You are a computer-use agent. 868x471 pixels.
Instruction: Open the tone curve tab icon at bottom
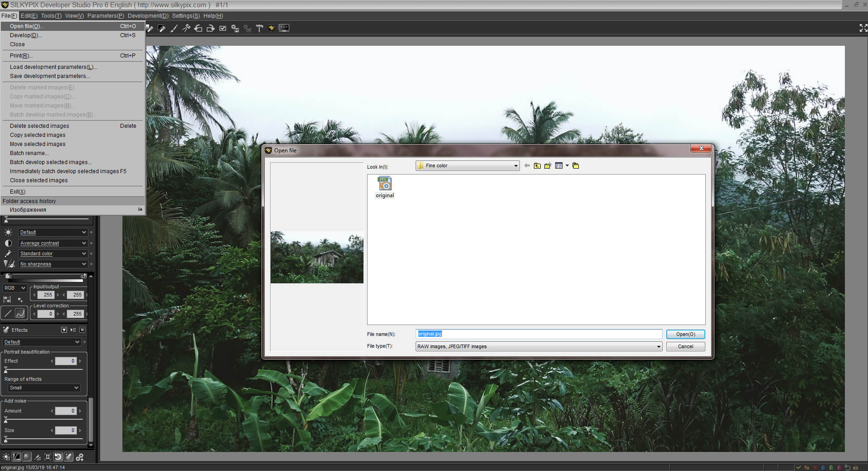coord(17,457)
